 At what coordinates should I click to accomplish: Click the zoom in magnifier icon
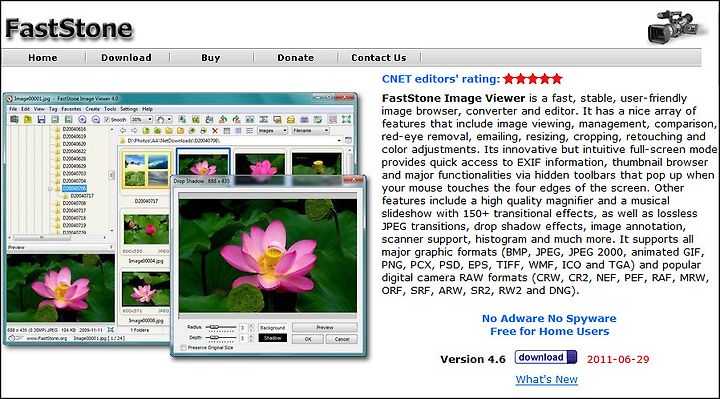[x=82, y=119]
